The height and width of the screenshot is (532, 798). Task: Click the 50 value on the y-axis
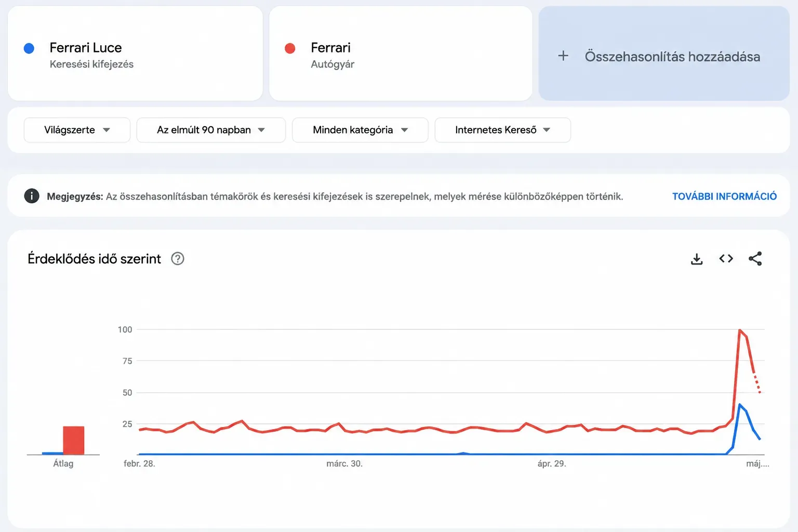coord(127,393)
